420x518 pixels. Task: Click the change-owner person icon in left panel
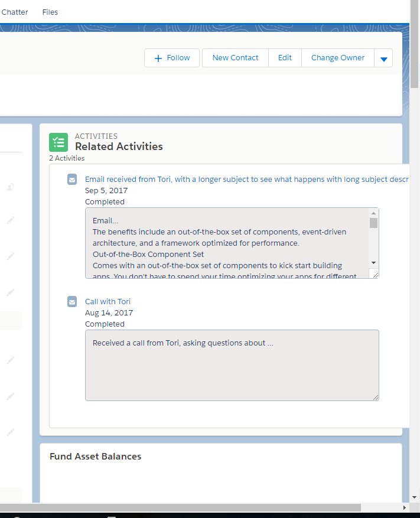pyautogui.click(x=11, y=187)
